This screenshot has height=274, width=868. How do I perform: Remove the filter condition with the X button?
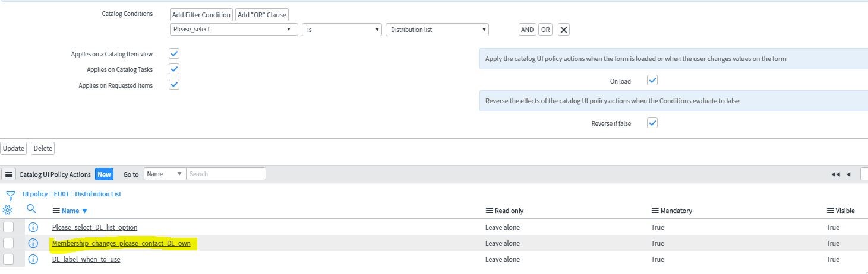coord(564,30)
